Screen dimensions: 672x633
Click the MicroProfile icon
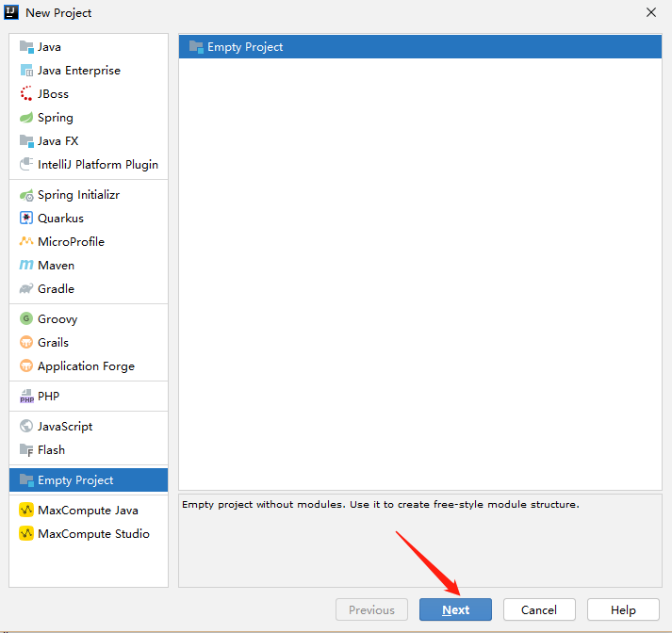[26, 241]
